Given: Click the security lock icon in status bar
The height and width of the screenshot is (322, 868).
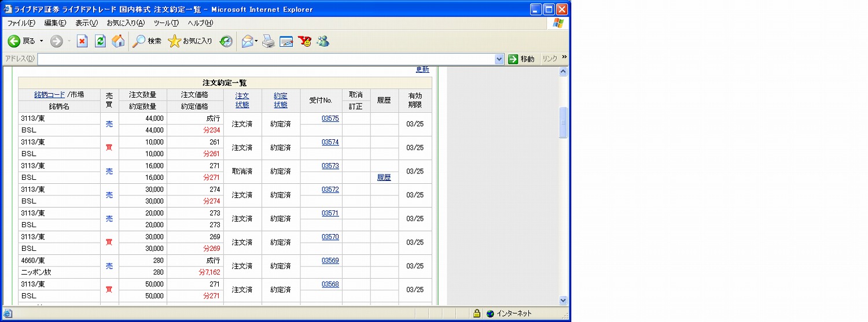Looking at the screenshot, I should (476, 313).
